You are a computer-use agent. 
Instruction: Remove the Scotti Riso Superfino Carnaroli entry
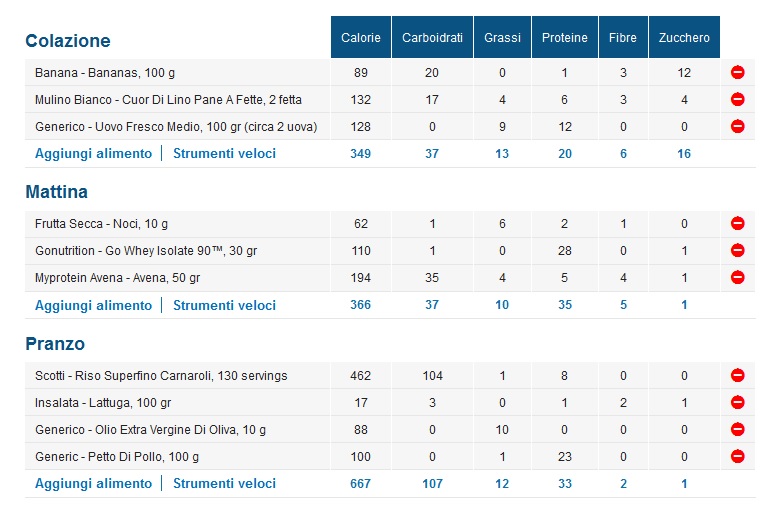tap(737, 376)
